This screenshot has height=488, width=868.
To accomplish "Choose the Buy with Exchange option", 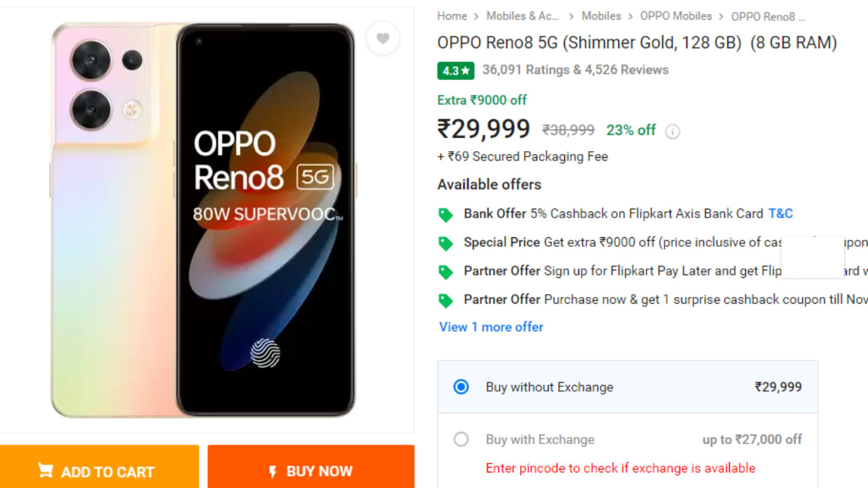I will tap(461, 439).
